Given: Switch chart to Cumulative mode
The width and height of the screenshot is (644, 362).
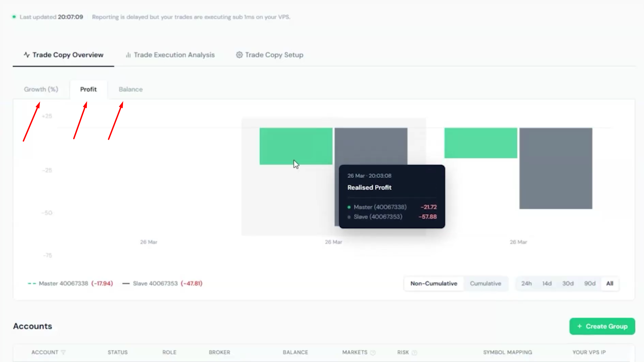Looking at the screenshot, I should point(486,284).
